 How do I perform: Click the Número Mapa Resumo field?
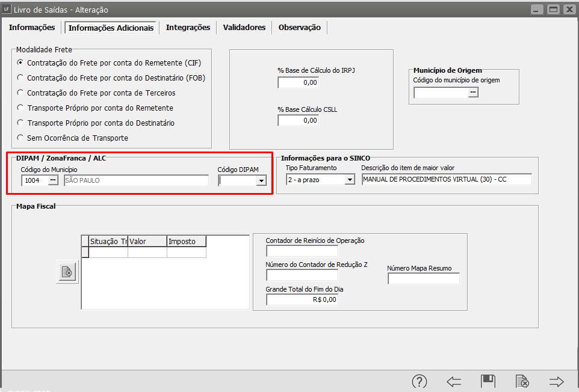(x=423, y=278)
